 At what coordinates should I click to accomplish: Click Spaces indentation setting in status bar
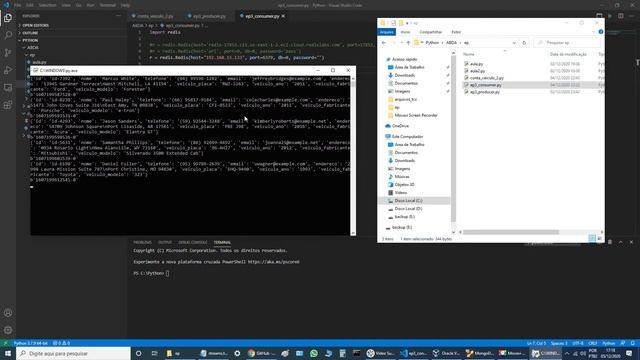tap(559, 343)
